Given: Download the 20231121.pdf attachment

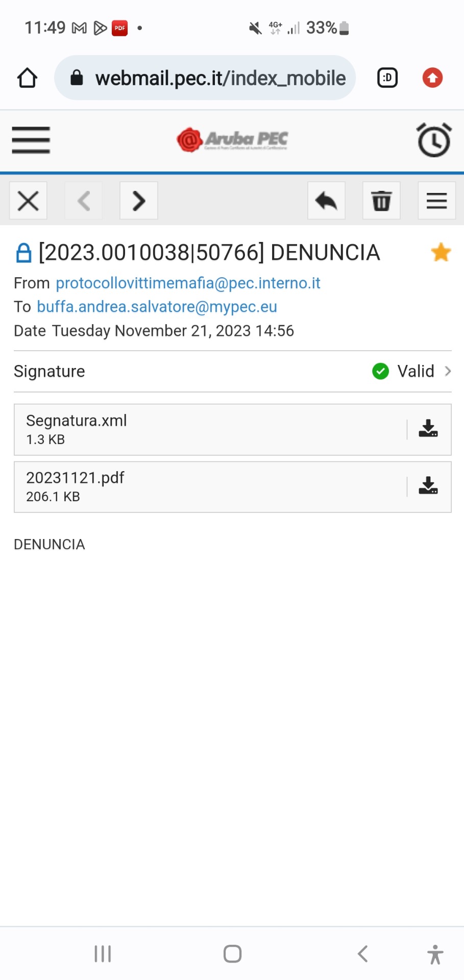Looking at the screenshot, I should (428, 486).
